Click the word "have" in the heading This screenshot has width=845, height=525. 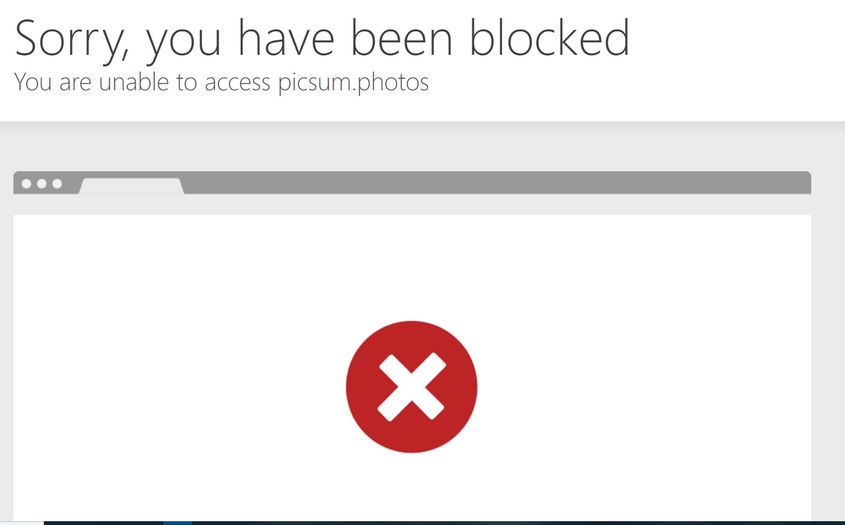pos(286,37)
